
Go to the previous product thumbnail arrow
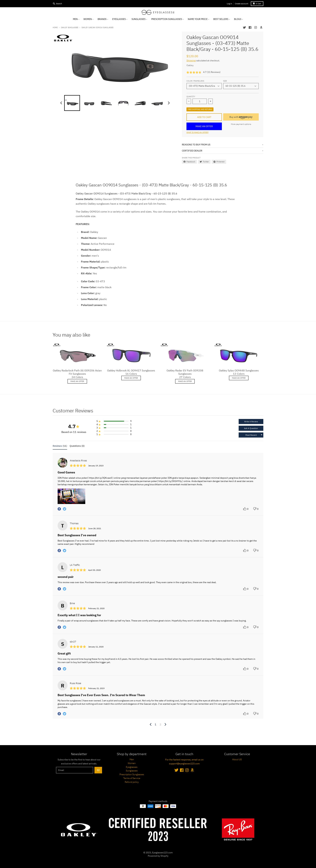[61, 103]
